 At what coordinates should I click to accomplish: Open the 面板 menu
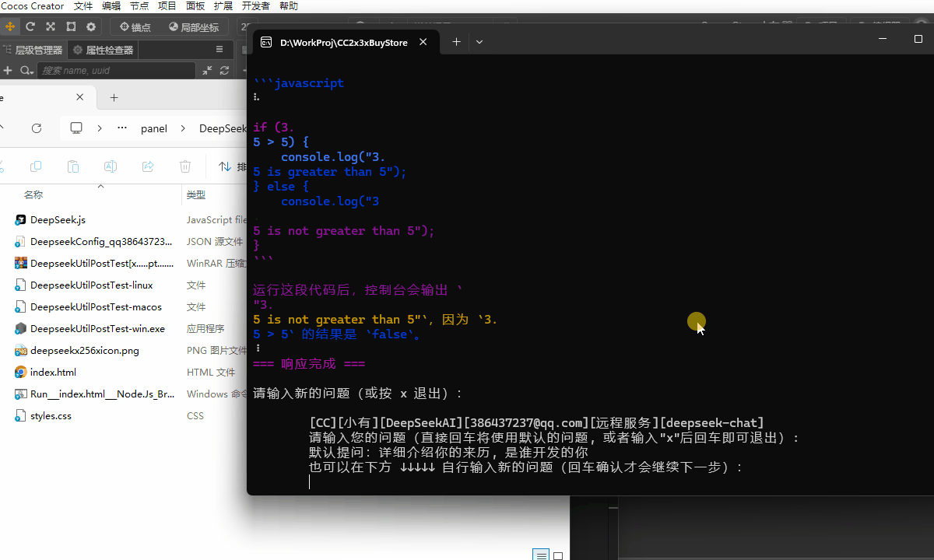tap(195, 5)
